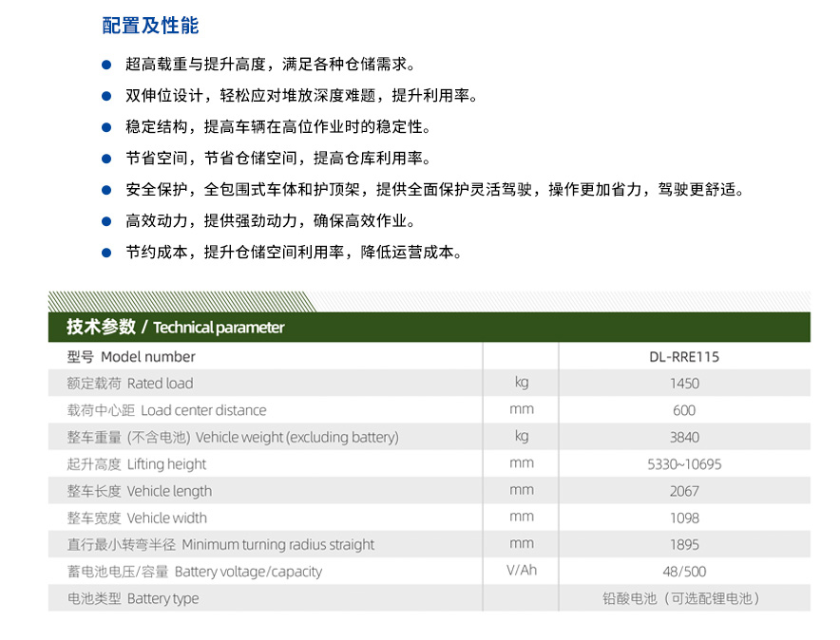Click the blue bullet before 双伸位设计
The width and height of the screenshot is (840, 640).
click(107, 96)
